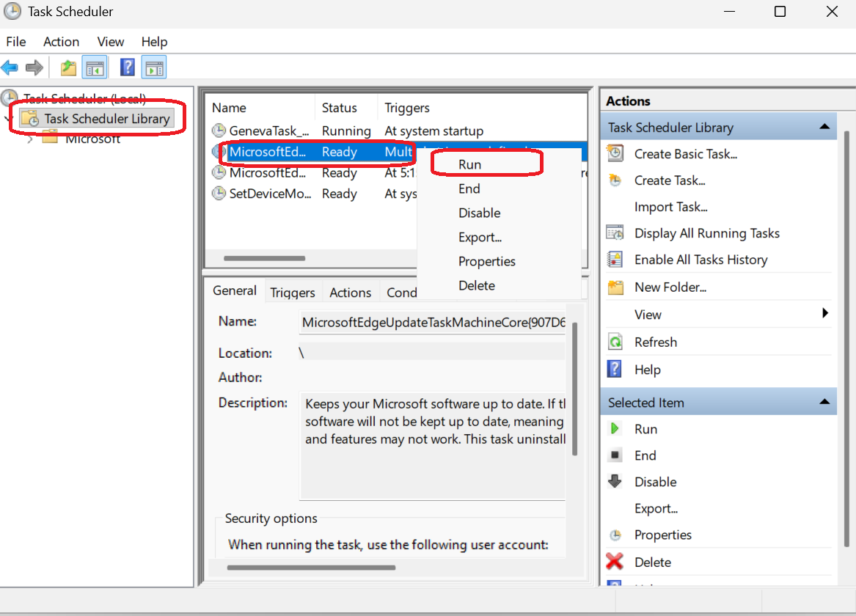Toggle the Show/Hide Console Tree toolbar icon

click(95, 67)
